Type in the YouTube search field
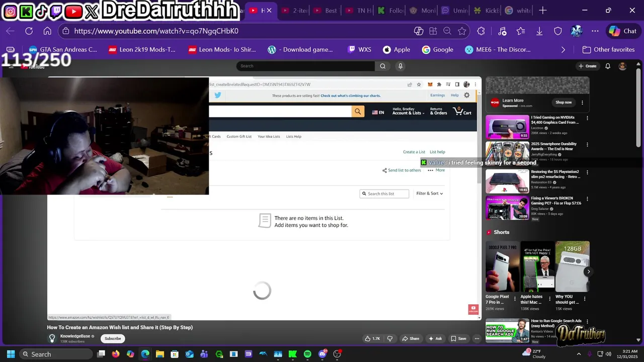Screen dimensions: 644x362 [305, 66]
